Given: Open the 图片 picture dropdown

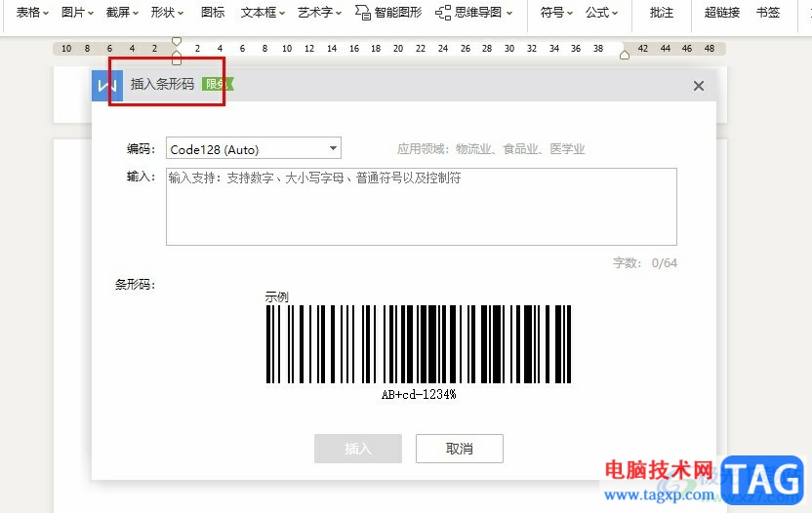Looking at the screenshot, I should pyautogui.click(x=77, y=13).
